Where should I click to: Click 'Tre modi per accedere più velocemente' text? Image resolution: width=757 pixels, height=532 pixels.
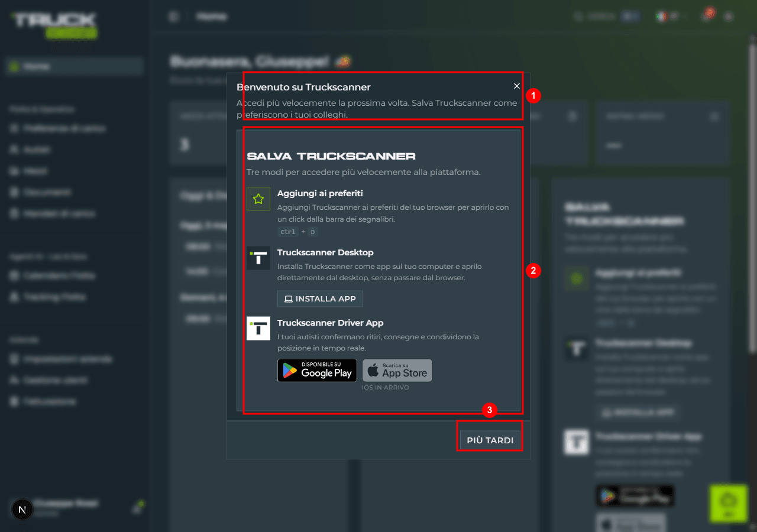[x=364, y=173]
